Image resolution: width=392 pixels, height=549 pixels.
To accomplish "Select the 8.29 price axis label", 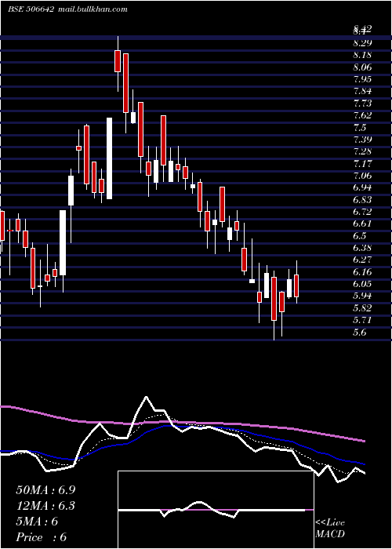I will coord(362,43).
